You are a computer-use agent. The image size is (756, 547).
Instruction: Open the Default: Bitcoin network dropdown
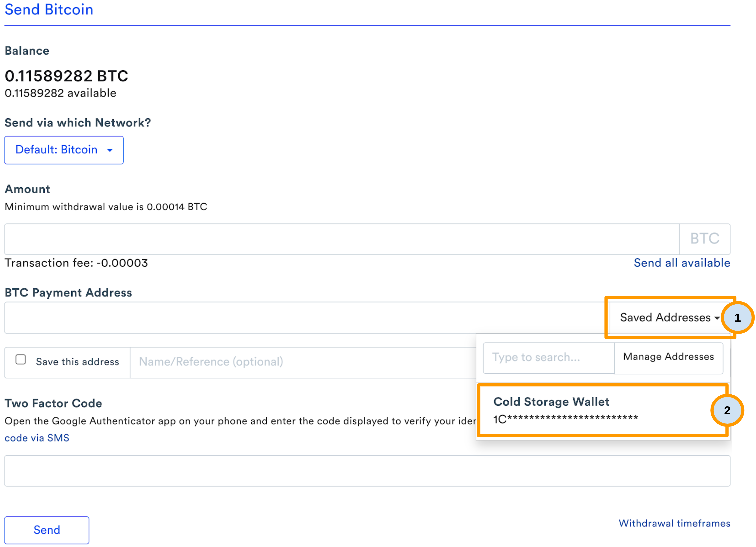pyautogui.click(x=64, y=150)
